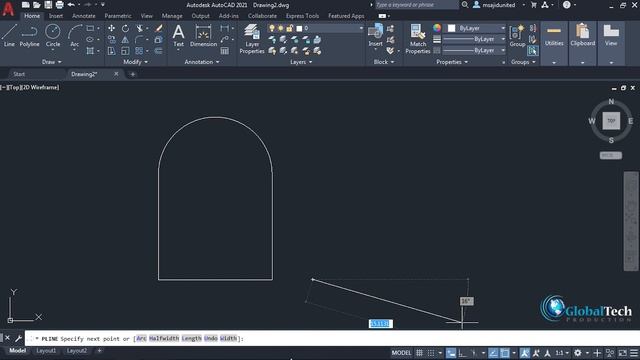640x360 pixels.
Task: Click the Copy tool in Modify panel
Action: (x=111, y=40)
